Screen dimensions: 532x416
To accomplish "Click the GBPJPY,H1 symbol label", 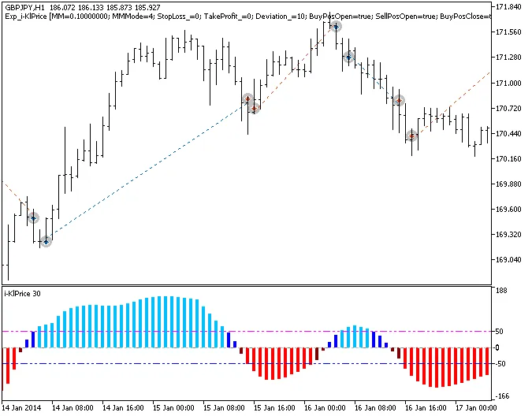I will (x=24, y=6).
